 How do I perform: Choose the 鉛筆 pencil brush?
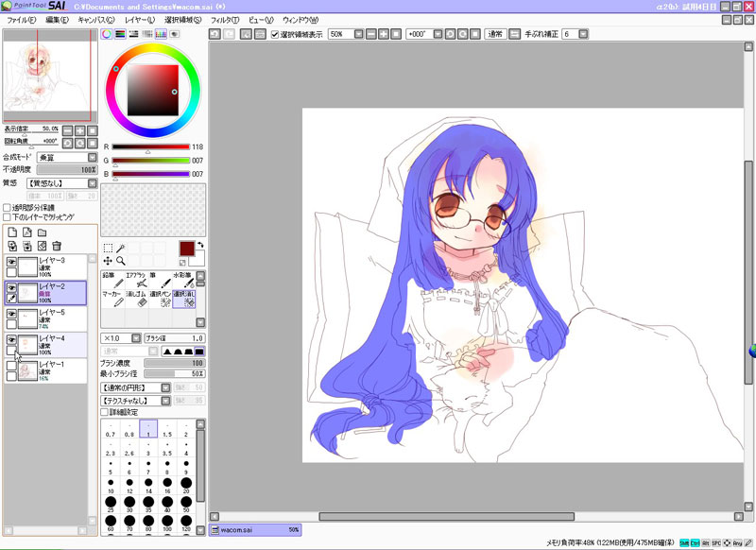112,280
